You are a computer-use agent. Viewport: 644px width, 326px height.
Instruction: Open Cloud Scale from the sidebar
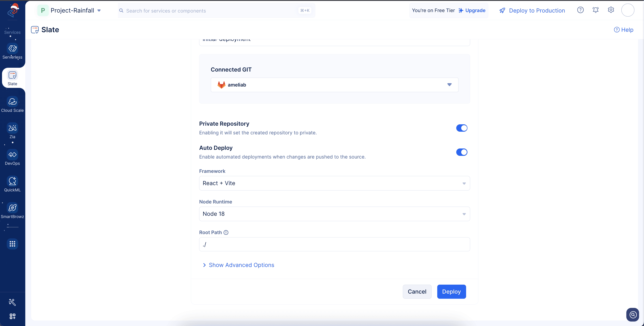tap(12, 104)
